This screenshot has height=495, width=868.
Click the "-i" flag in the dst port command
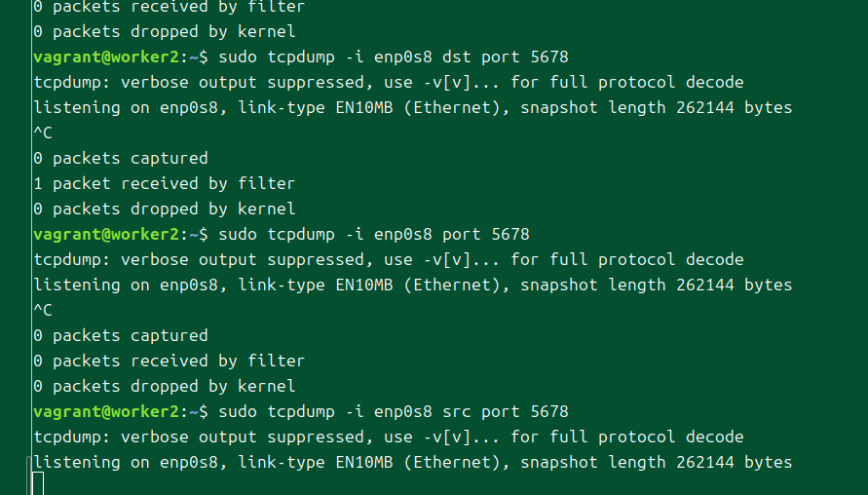point(355,57)
